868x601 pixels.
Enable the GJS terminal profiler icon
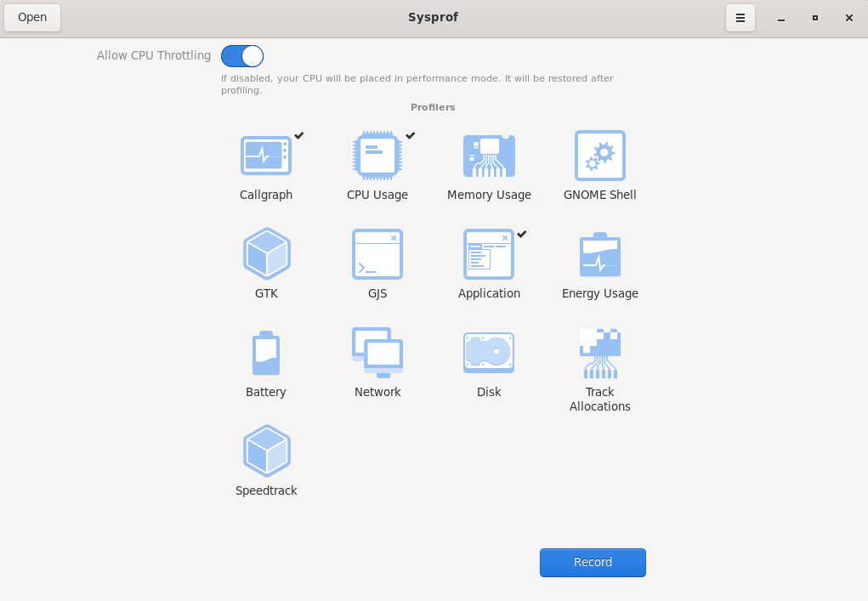pyautogui.click(x=377, y=253)
